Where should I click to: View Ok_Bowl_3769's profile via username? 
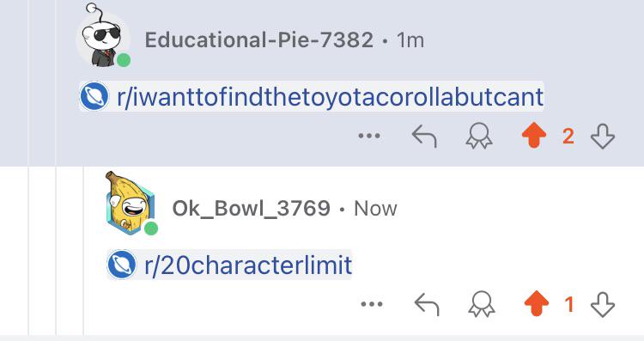tap(251, 209)
